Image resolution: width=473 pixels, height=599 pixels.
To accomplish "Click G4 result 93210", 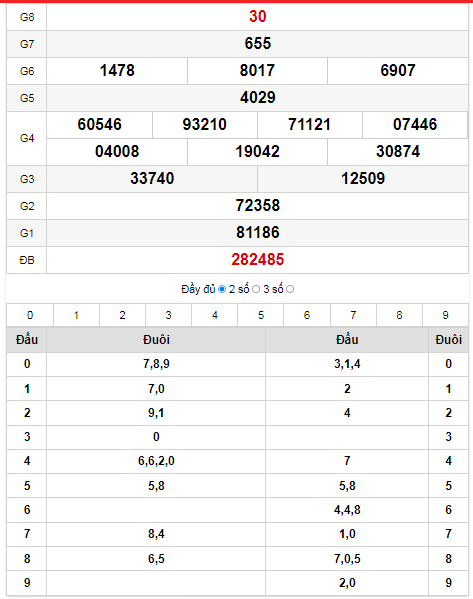I will coord(204,125).
